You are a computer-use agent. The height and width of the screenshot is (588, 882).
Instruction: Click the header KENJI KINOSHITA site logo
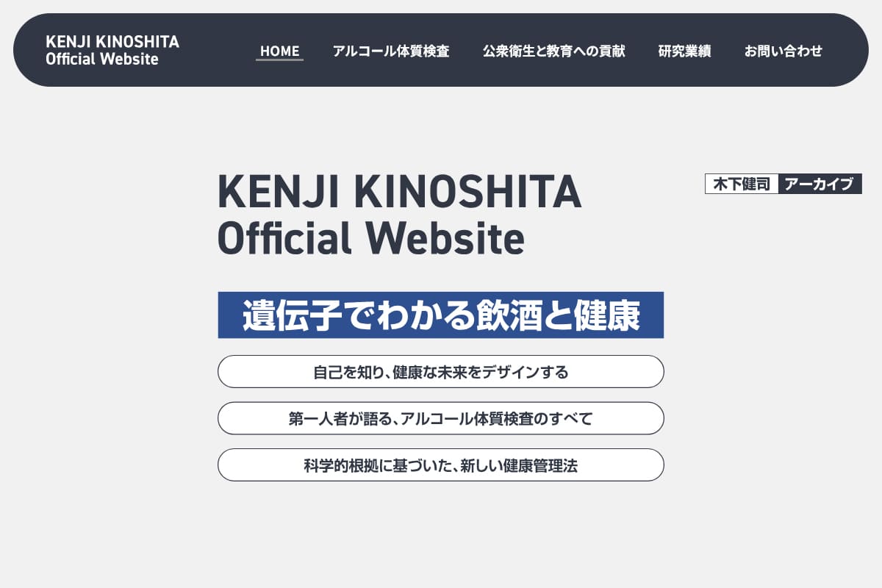coord(112,42)
